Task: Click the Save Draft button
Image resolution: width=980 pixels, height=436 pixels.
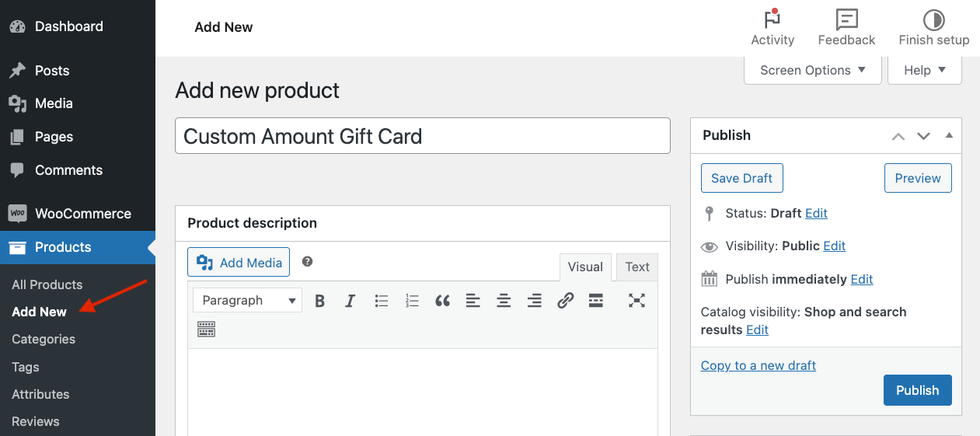Action: pyautogui.click(x=741, y=178)
